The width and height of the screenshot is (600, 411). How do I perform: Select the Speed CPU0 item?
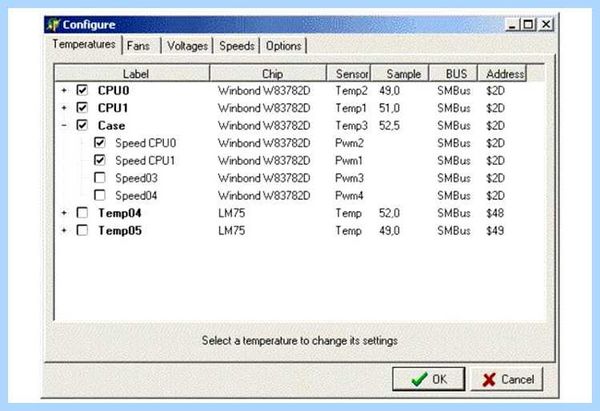pyautogui.click(x=146, y=143)
